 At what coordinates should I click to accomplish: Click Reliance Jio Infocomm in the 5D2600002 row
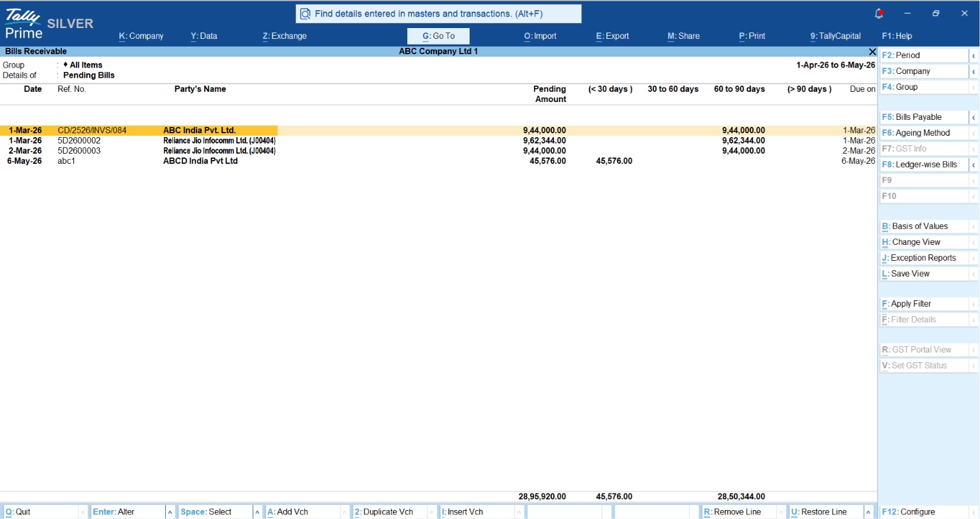click(219, 140)
